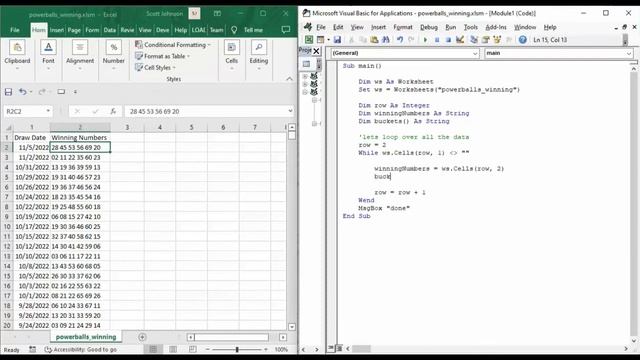This screenshot has width=640, height=360.
Task: Open the Data ribbon tab in Excel
Action: click(x=109, y=30)
